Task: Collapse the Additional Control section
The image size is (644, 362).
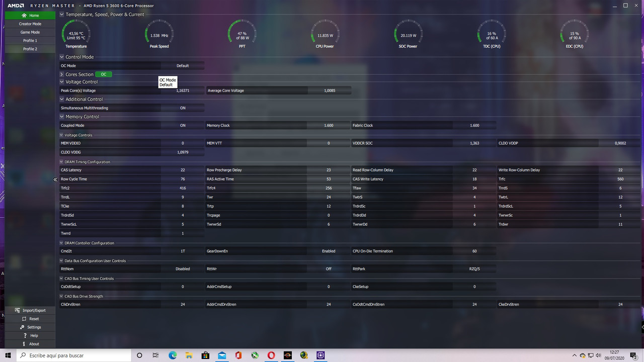Action: point(62,99)
